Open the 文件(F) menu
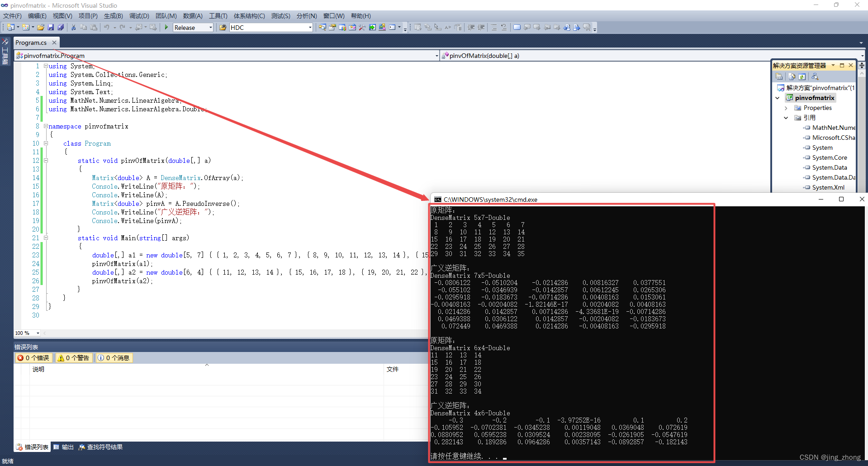 pyautogui.click(x=13, y=16)
